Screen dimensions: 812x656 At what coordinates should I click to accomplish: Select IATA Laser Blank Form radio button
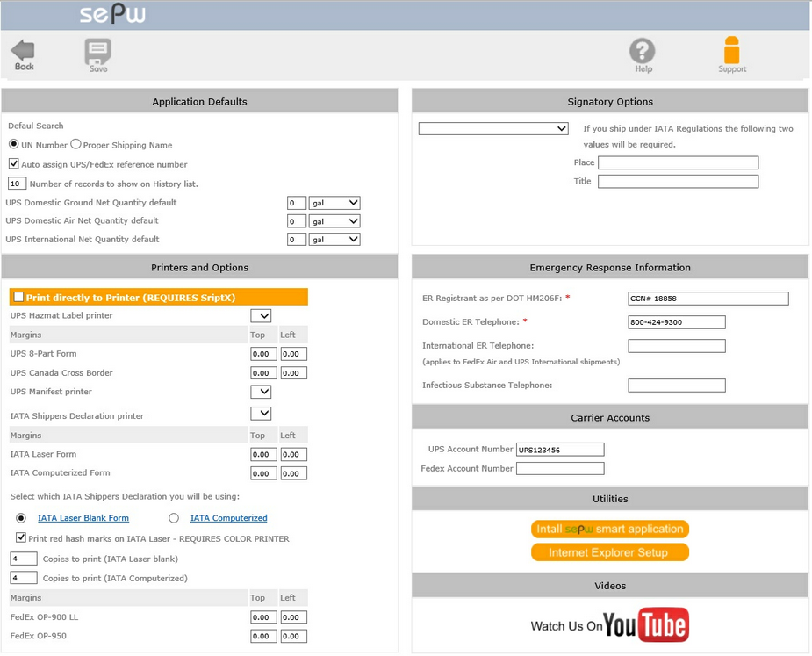click(x=21, y=517)
